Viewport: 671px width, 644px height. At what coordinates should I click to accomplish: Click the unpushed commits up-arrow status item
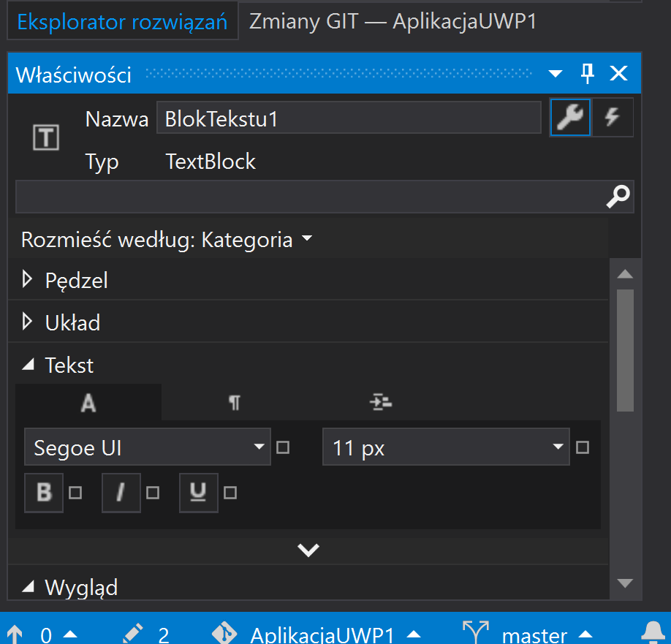pyautogui.click(x=42, y=634)
